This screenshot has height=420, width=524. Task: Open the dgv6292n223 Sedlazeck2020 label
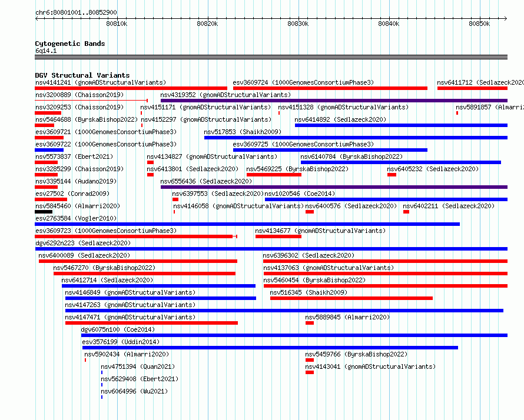pos(83,243)
